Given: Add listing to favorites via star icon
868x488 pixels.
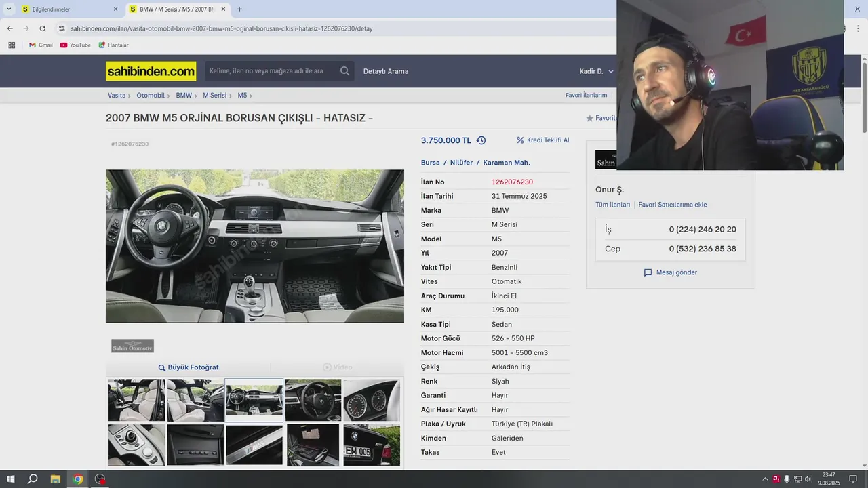Looking at the screenshot, I should [589, 118].
